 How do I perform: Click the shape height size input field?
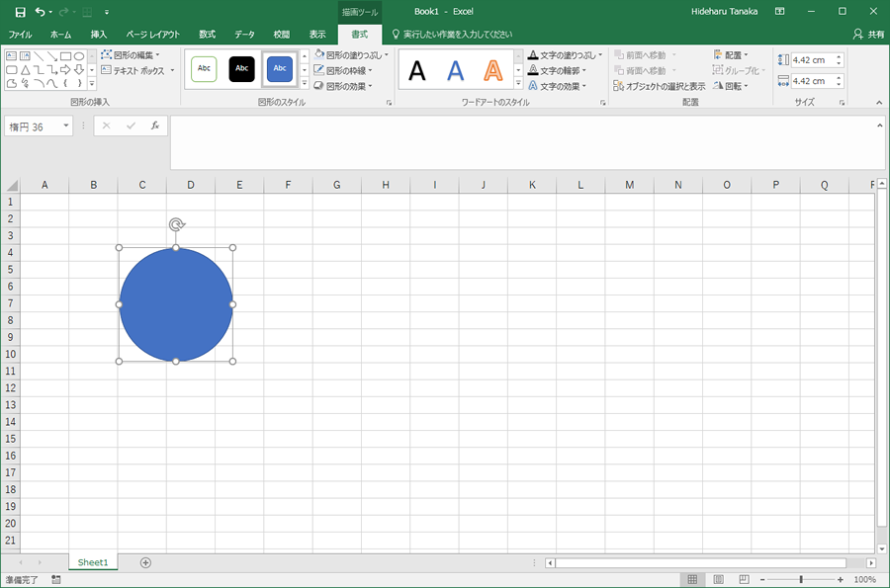[812, 60]
